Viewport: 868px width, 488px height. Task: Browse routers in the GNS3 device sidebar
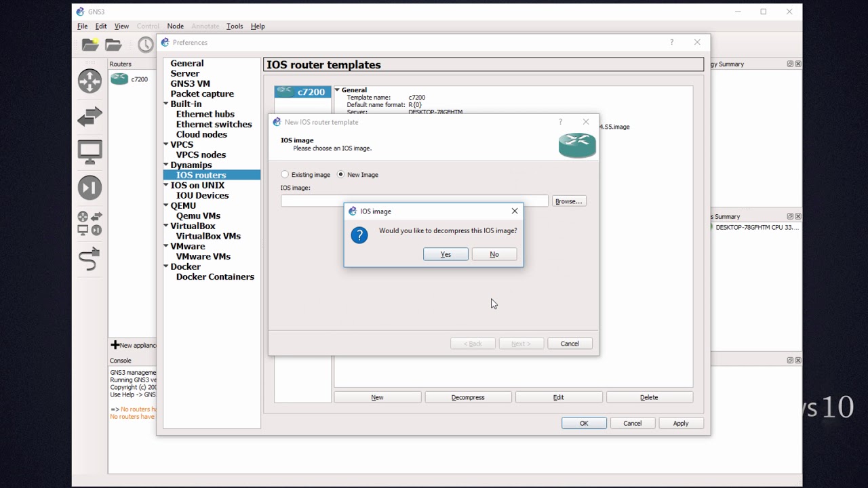pos(90,81)
